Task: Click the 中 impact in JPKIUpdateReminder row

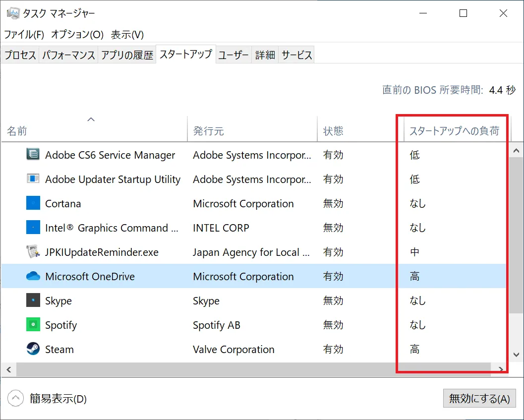Action: 414,252
